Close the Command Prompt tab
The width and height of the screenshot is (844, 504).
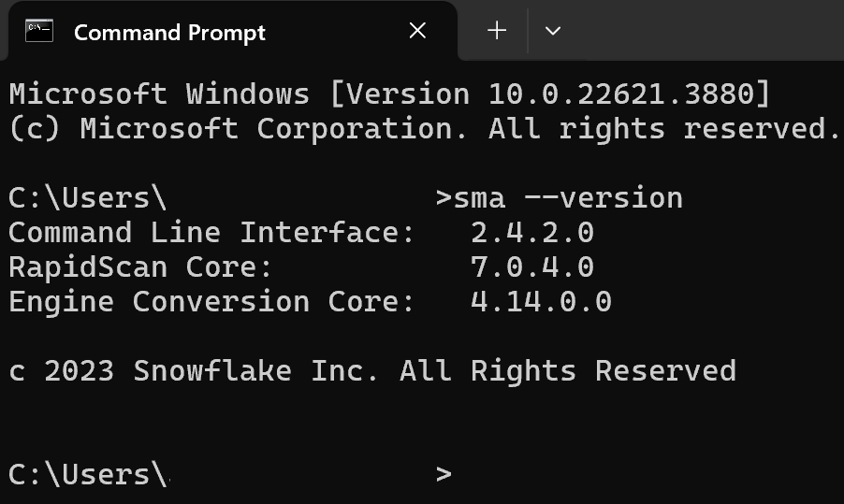point(417,31)
